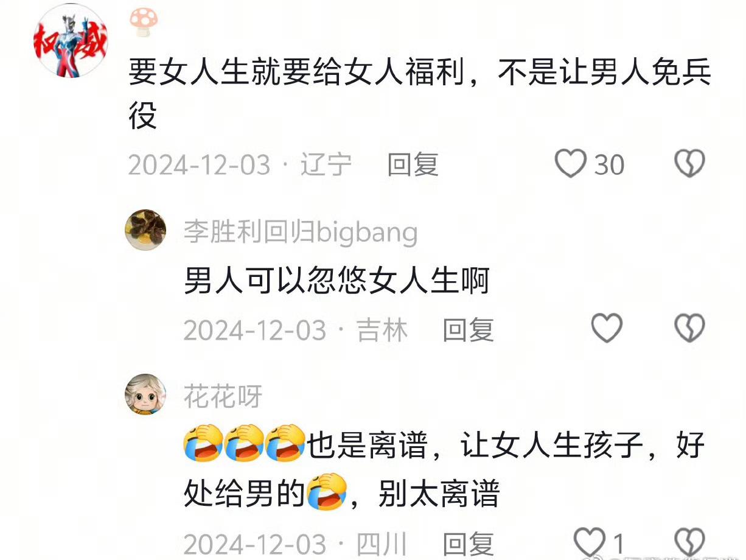The image size is (746, 560).
Task: Tap broken-heart icon on 吉林 reply
Action: [x=689, y=329]
